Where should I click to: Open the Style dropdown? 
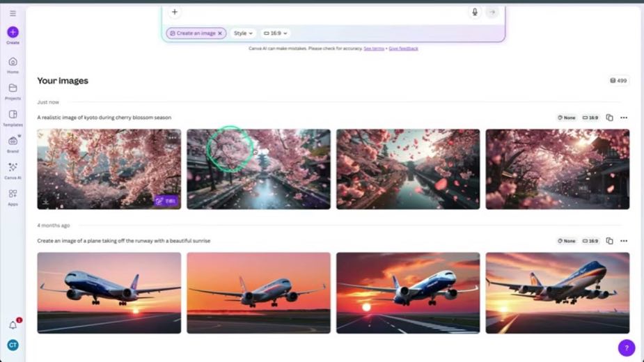tap(243, 33)
